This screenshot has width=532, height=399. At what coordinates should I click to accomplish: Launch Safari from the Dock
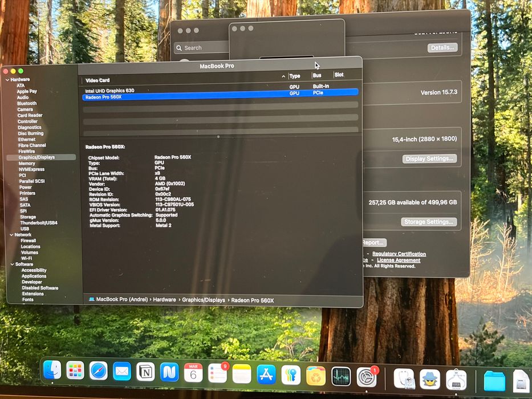coord(99,370)
